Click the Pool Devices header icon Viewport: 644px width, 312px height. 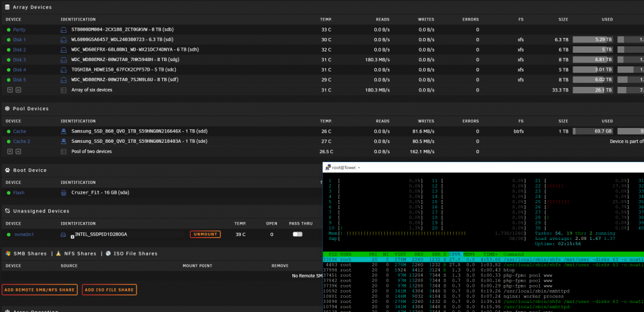click(x=7, y=109)
